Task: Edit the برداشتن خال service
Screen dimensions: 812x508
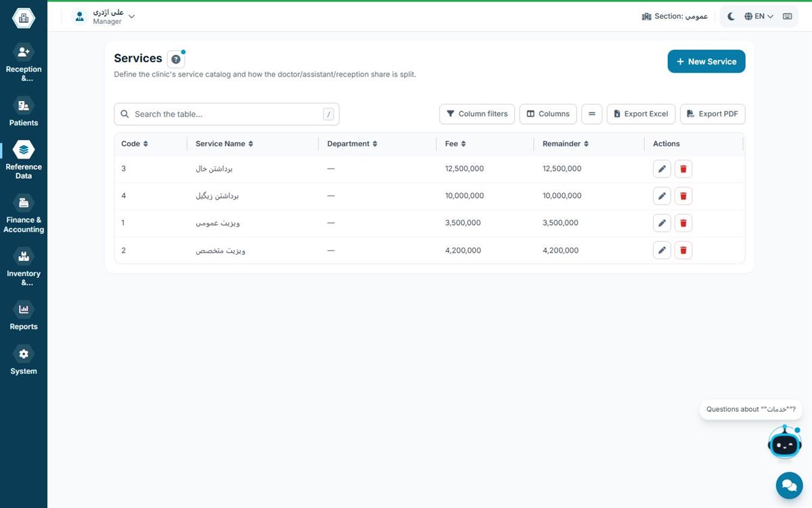Action: [662, 169]
